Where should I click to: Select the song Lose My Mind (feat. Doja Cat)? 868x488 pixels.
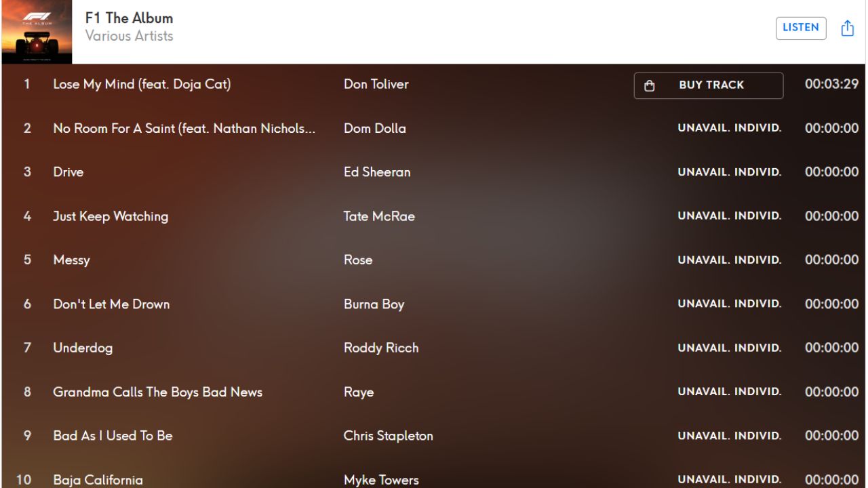click(142, 84)
